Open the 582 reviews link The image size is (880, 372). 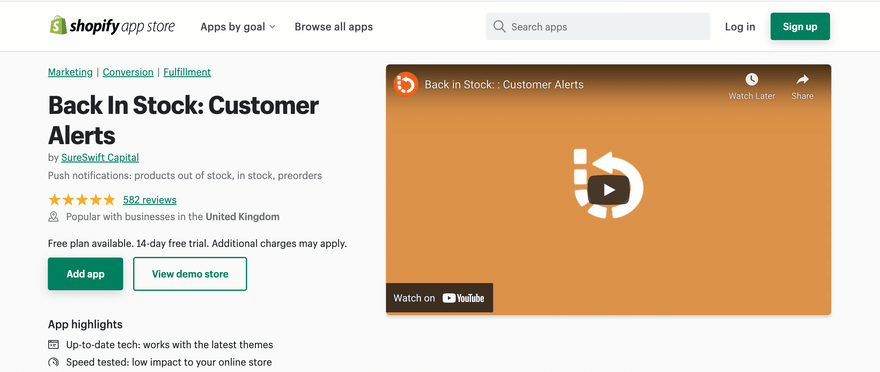click(x=150, y=200)
